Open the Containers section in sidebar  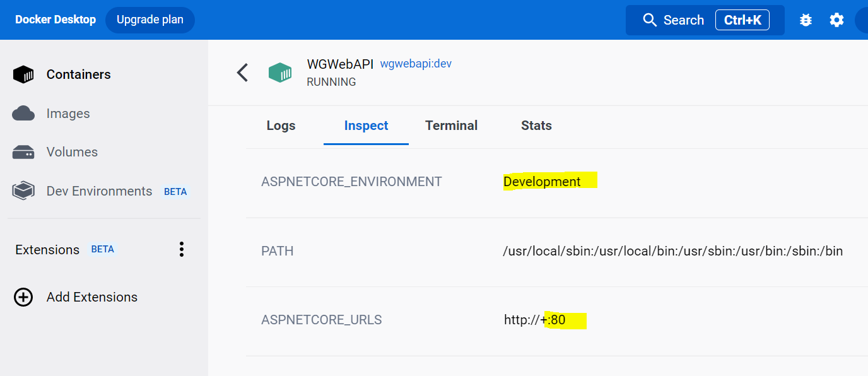(78, 74)
